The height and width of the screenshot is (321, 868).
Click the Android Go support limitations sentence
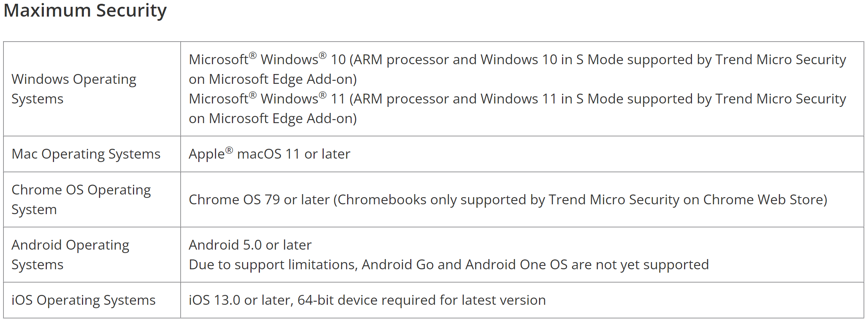tap(448, 265)
